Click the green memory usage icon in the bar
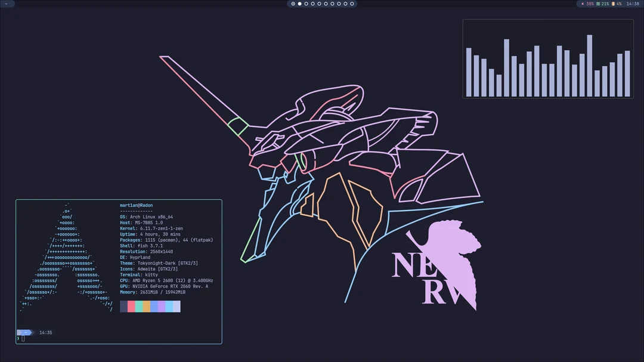644x362 pixels. pyautogui.click(x=598, y=4)
